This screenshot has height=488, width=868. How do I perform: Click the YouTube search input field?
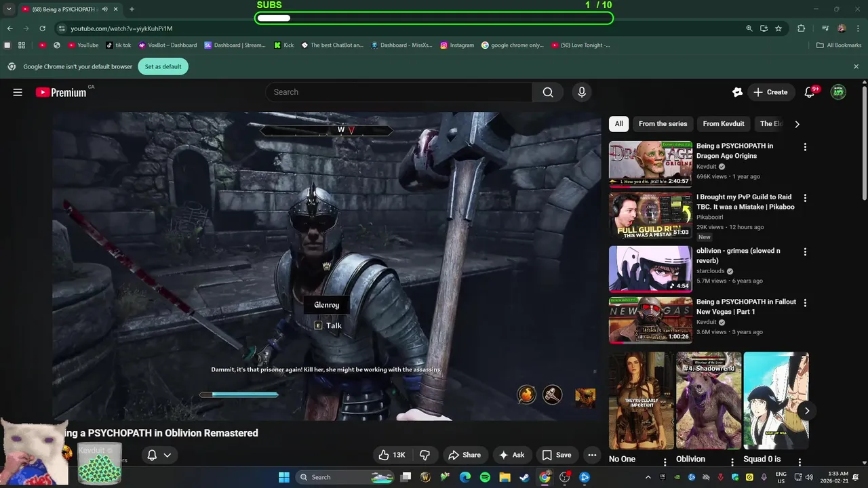coord(399,92)
